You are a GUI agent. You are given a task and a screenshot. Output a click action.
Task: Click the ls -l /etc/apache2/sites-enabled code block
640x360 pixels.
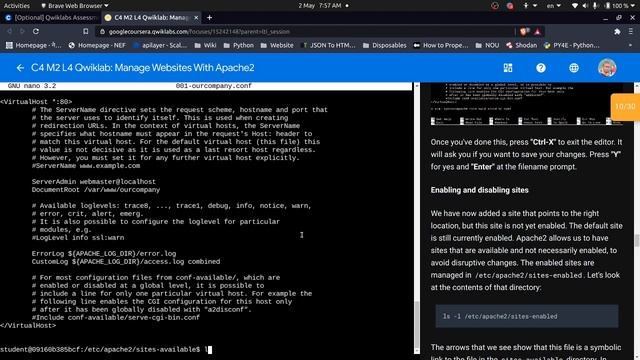[527, 316]
